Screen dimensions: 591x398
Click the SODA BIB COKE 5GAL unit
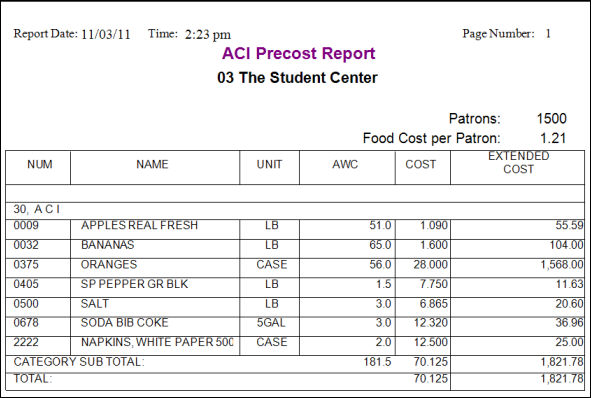271,323
